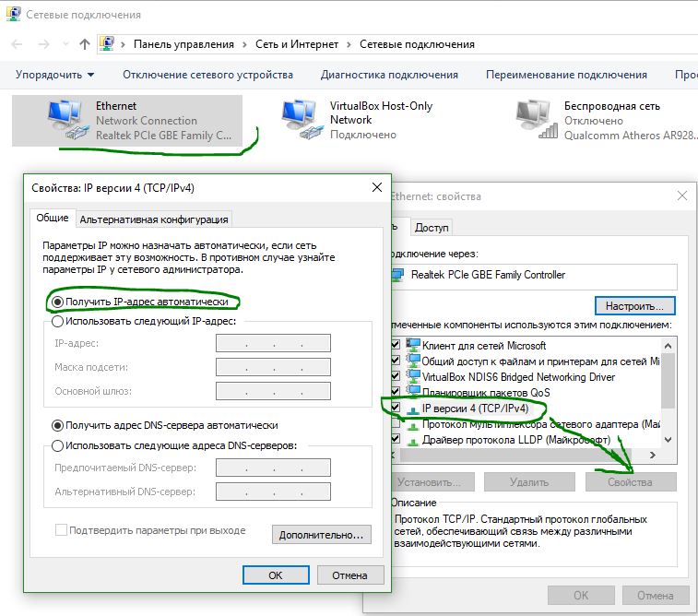Select the Ethernet network connection icon
Screen dimensions: 698x616
tap(66, 119)
